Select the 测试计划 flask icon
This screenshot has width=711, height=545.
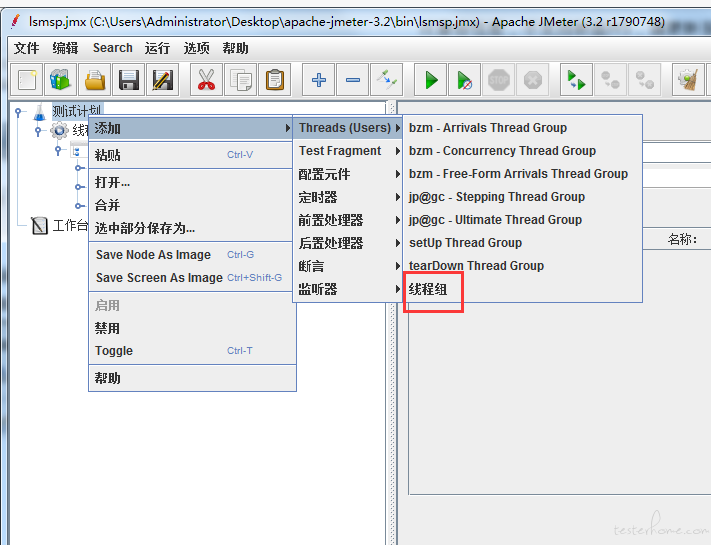coord(40,112)
